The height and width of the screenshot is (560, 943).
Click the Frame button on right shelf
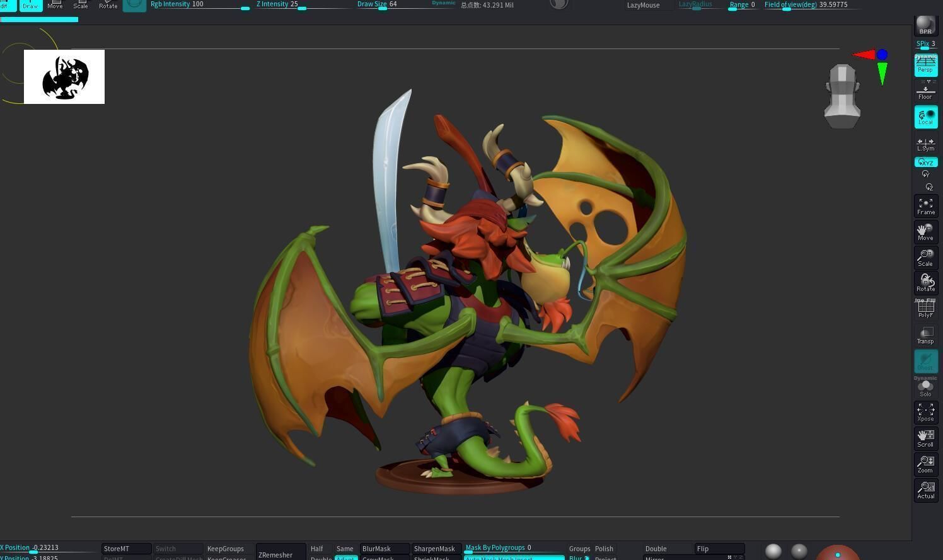click(925, 207)
